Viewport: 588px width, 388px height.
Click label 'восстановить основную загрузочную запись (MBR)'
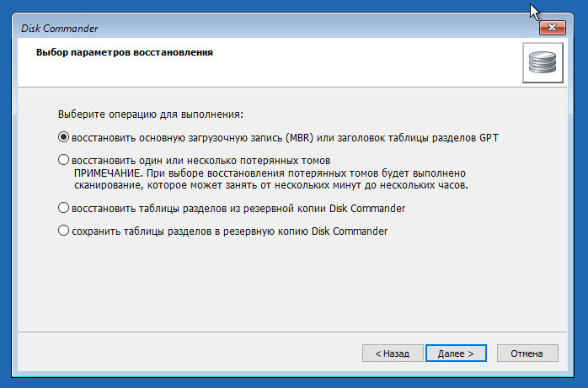[x=192, y=138]
